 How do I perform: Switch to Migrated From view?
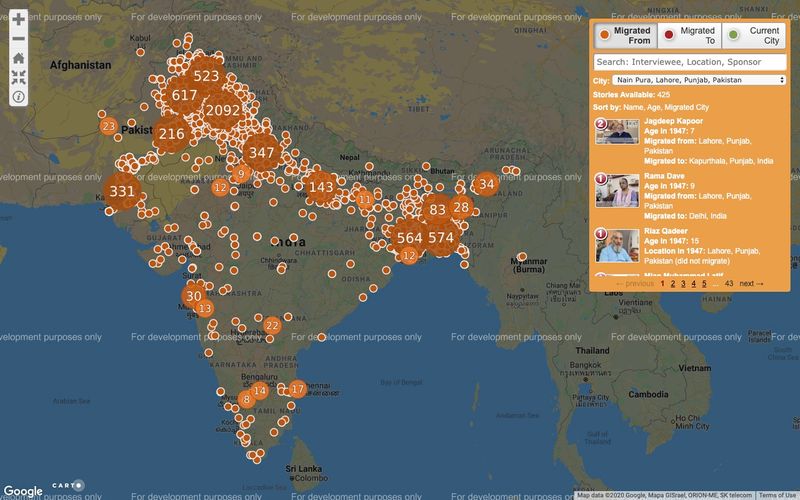click(626, 35)
